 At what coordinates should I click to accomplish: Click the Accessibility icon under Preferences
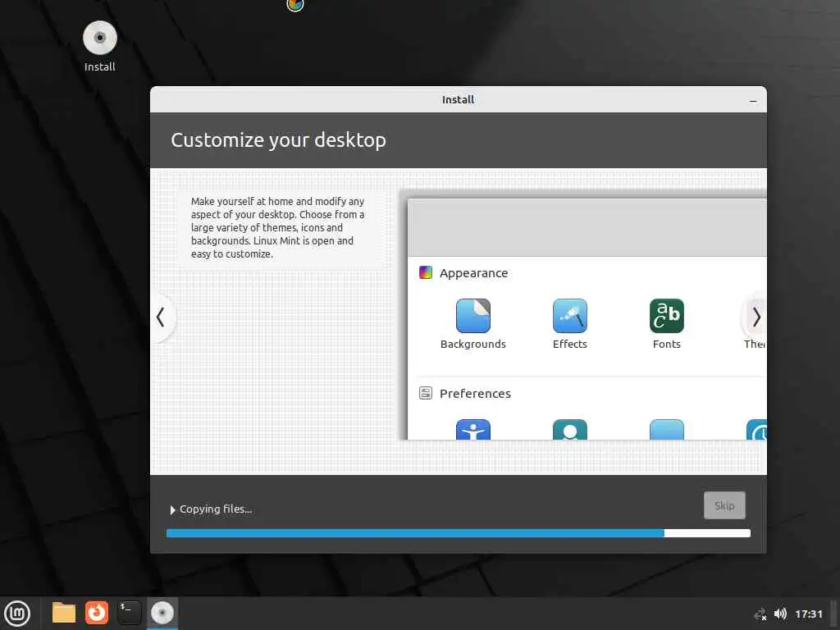(x=473, y=430)
